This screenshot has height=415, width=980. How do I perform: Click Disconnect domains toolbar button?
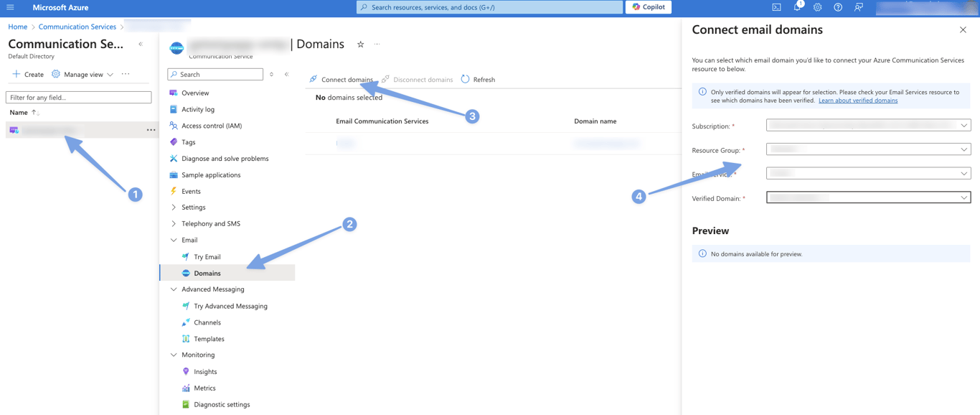click(417, 80)
